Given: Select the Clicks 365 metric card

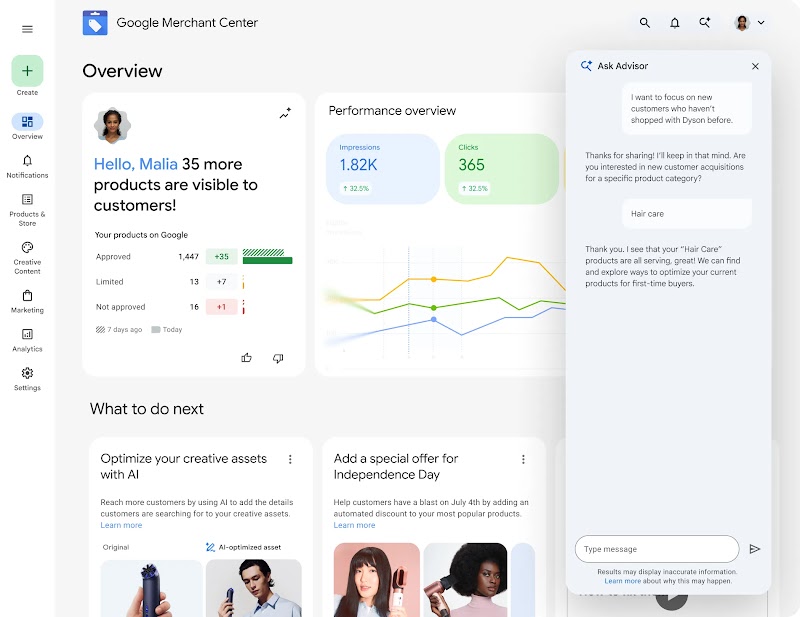Looking at the screenshot, I should tap(502, 169).
